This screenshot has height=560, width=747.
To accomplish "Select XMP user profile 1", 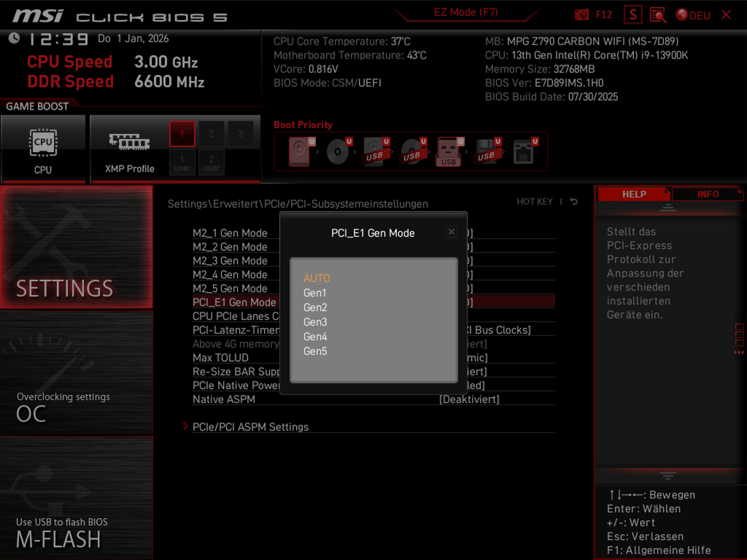I will coord(182,162).
